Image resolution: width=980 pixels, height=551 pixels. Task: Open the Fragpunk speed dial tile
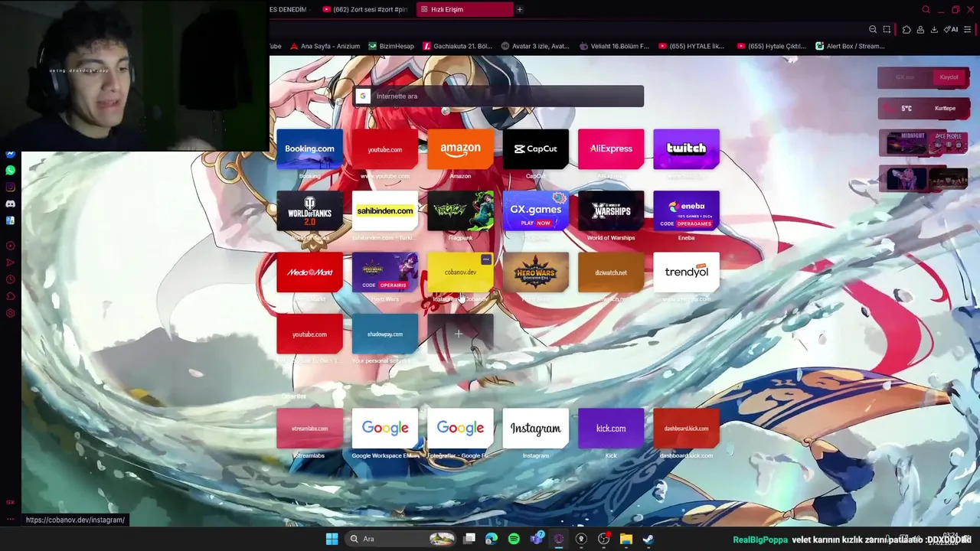tap(460, 210)
